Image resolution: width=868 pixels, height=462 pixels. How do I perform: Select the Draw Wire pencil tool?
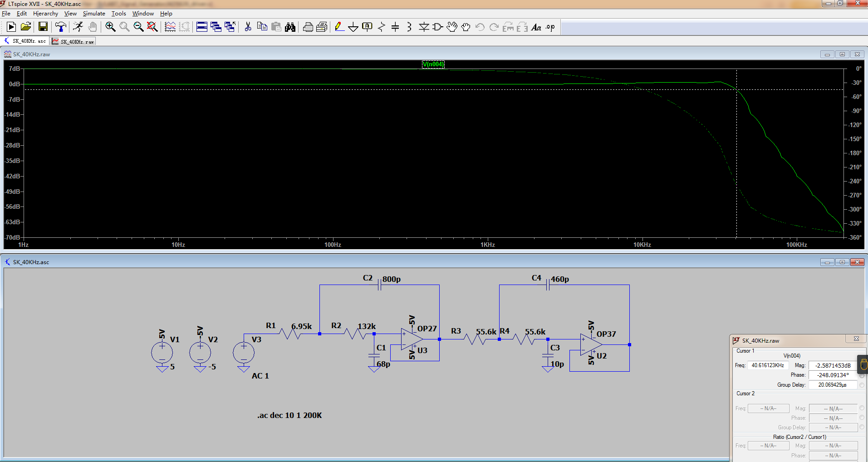[x=338, y=27]
